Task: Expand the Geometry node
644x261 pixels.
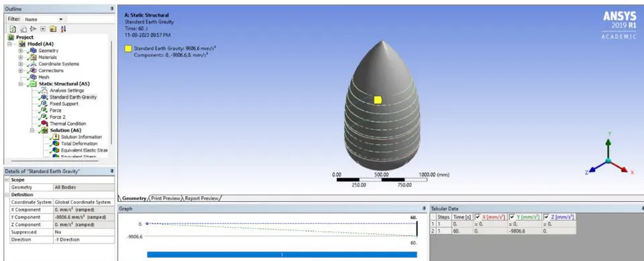Action: coord(21,50)
